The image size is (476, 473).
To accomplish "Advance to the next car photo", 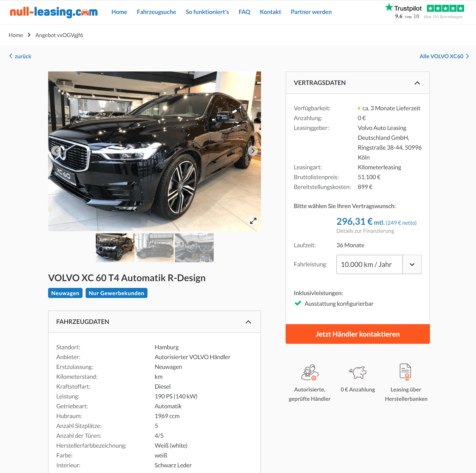I will [253, 151].
